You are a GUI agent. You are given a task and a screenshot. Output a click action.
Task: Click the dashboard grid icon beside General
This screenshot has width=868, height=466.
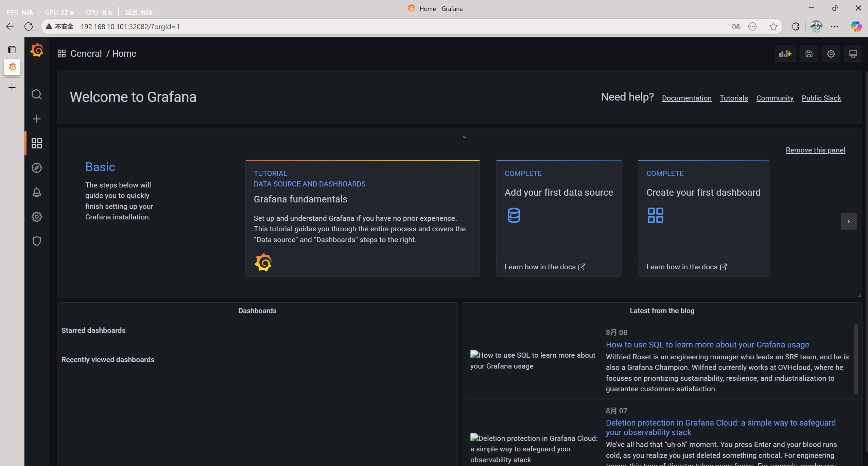click(62, 54)
